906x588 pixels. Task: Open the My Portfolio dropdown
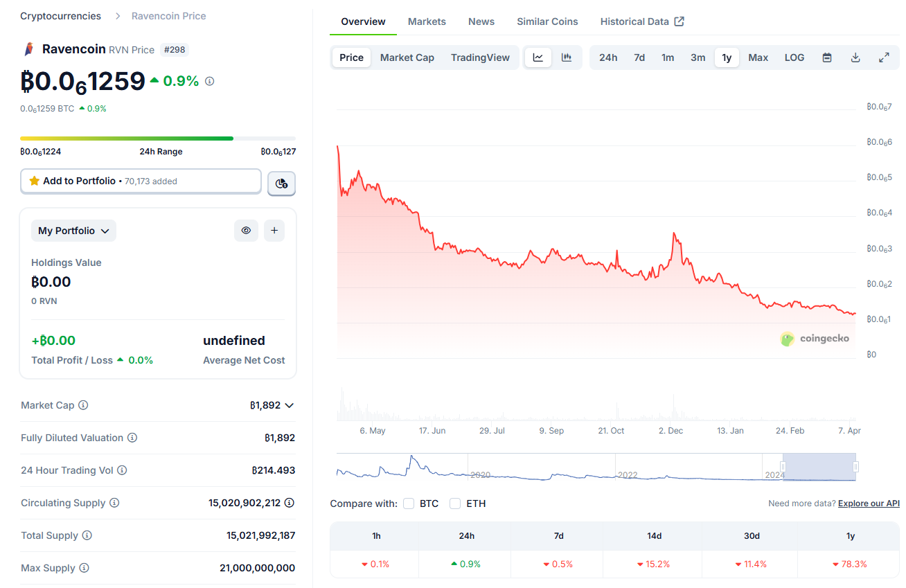click(x=73, y=231)
